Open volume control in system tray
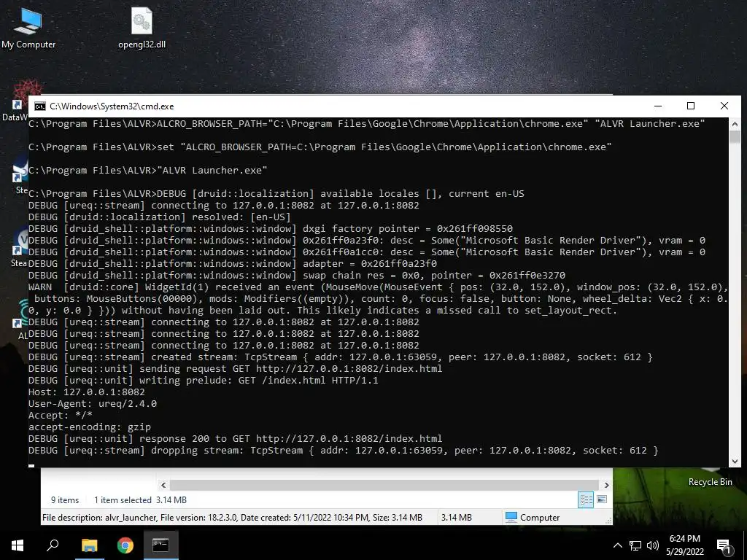The width and height of the screenshot is (747, 560). click(653, 545)
